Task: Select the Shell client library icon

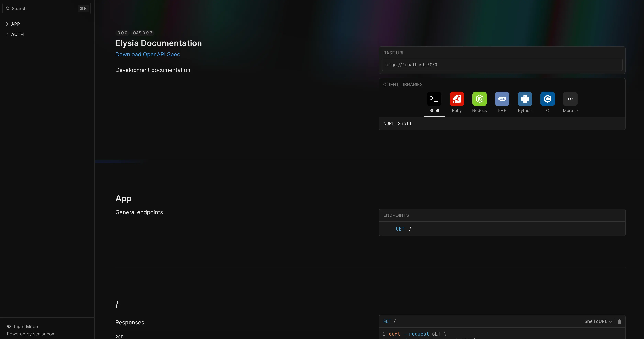Action: click(x=434, y=99)
